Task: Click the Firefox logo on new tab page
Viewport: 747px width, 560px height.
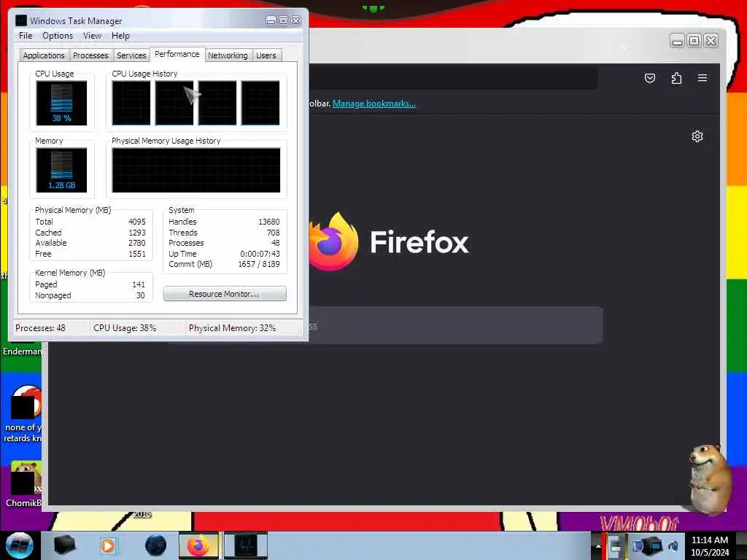Action: click(333, 242)
